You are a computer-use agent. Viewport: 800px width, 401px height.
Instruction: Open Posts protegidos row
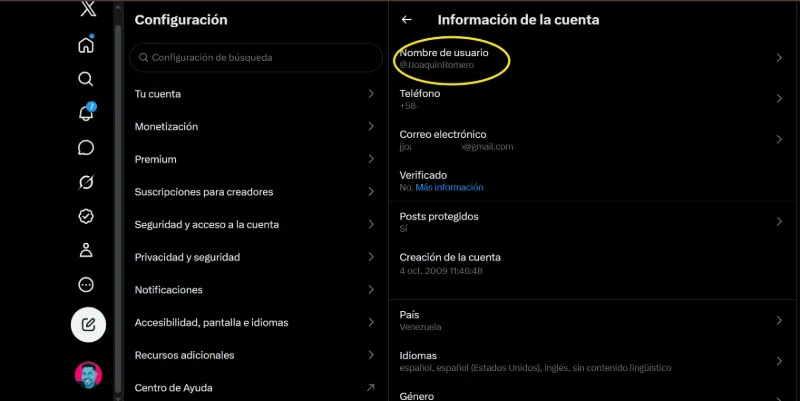[591, 222]
